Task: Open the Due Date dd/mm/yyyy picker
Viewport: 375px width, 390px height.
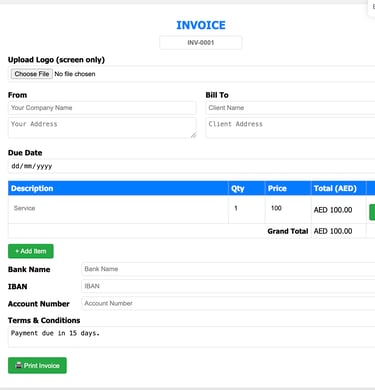Action: (191, 166)
